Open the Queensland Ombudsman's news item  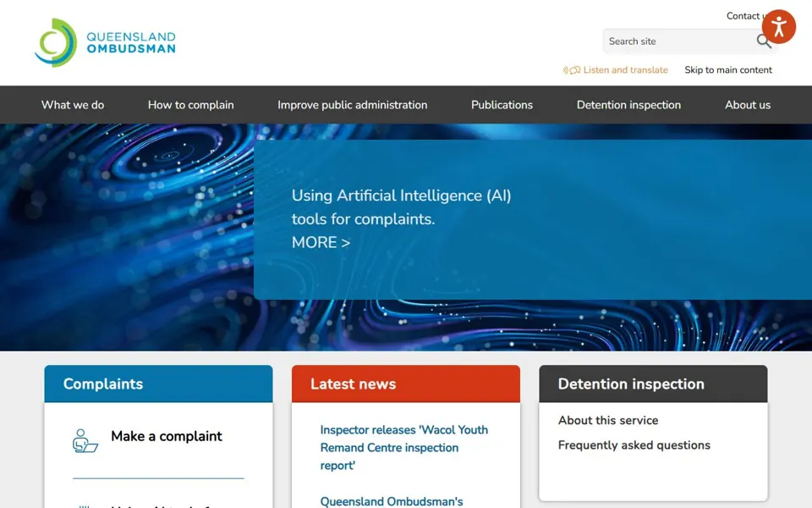click(392, 501)
